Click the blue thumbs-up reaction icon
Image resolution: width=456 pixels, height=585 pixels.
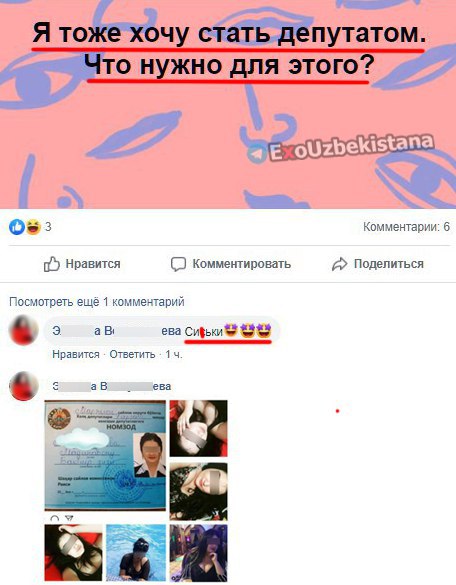tap(17, 227)
